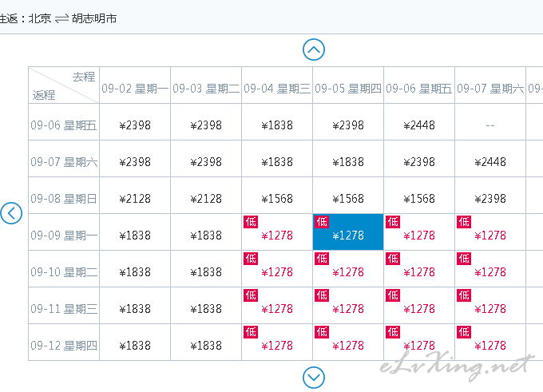
Task: Select the highlighted ¥1278 fare, 09-05 departure
Action: click(348, 232)
